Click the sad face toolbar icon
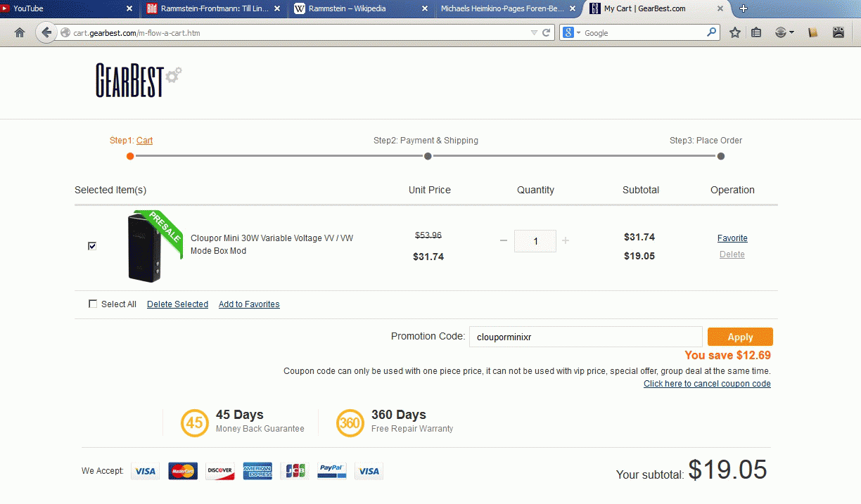861x504 pixels. click(838, 32)
